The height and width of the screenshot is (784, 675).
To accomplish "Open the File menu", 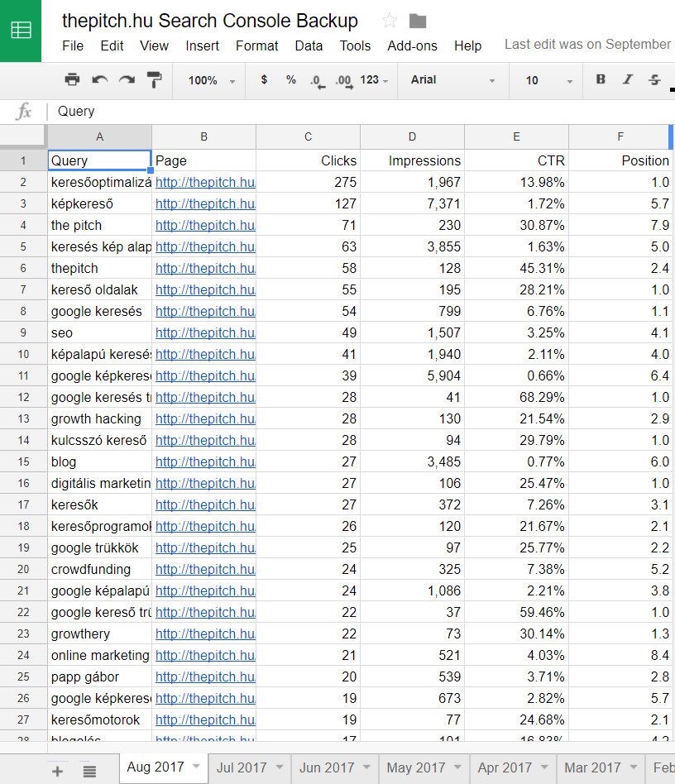I will [x=73, y=46].
